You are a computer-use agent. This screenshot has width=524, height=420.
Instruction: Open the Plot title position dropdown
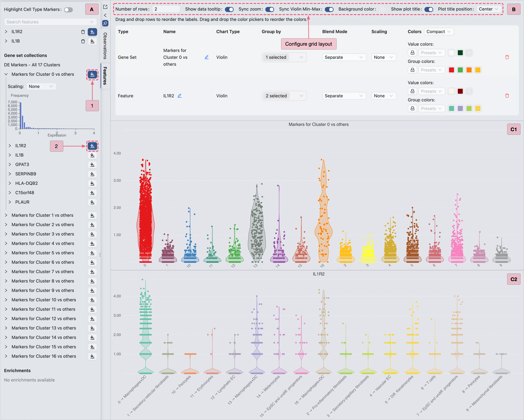pos(488,9)
